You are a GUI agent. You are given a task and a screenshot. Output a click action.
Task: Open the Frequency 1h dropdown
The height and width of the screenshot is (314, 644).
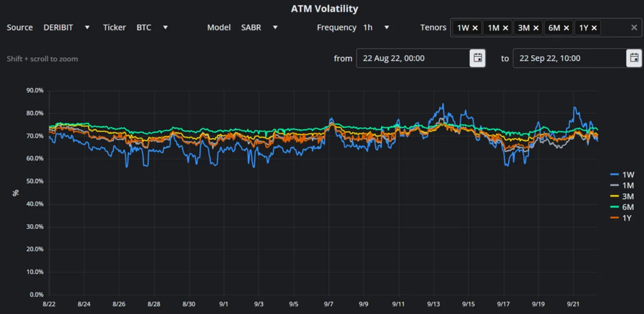(376, 27)
